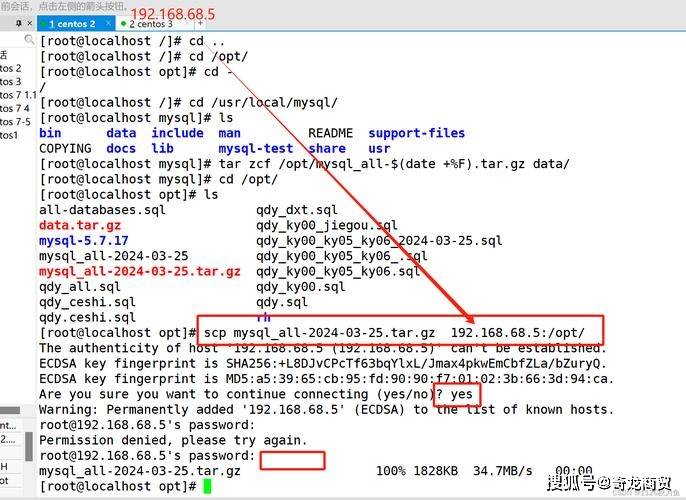This screenshot has height=500, width=686.
Task: Click the blue 'mysql-5.7.17' directory name
Action: pyautogui.click(x=84, y=241)
